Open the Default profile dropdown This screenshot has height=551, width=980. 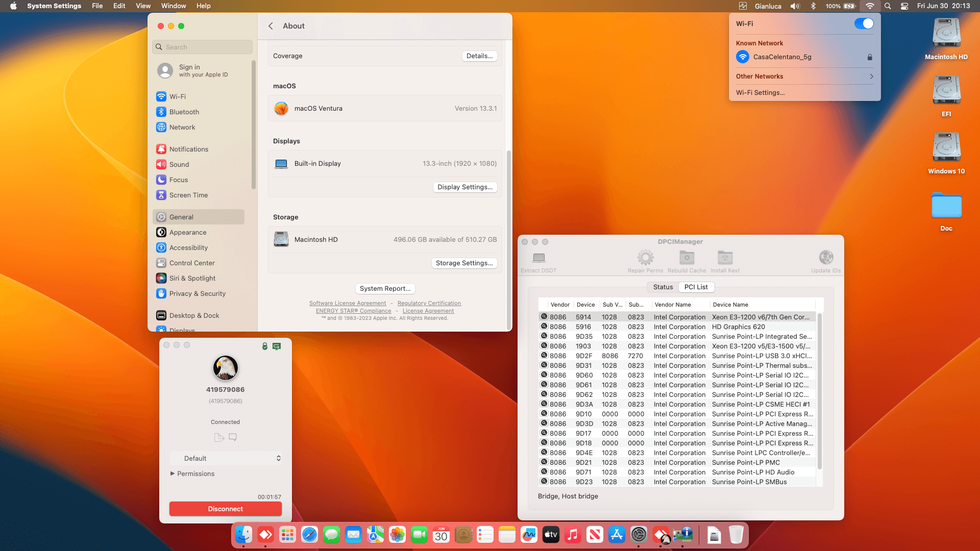226,458
